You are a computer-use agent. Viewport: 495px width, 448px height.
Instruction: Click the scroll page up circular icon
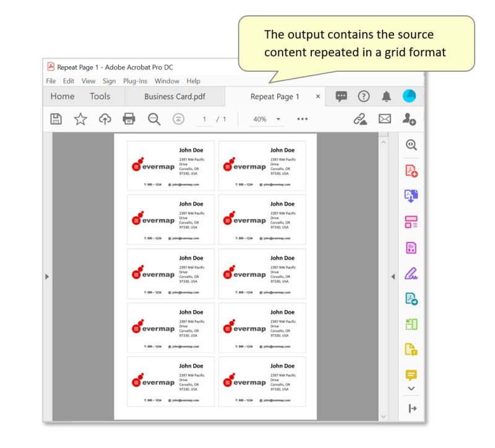(x=178, y=119)
